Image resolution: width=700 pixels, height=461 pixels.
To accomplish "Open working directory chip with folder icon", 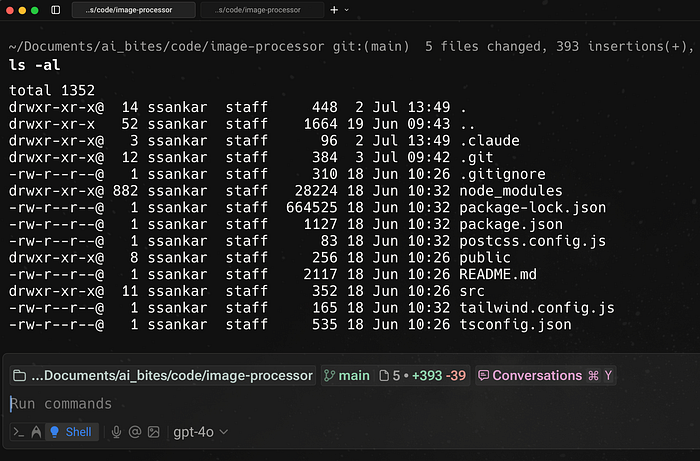I will coord(162,376).
